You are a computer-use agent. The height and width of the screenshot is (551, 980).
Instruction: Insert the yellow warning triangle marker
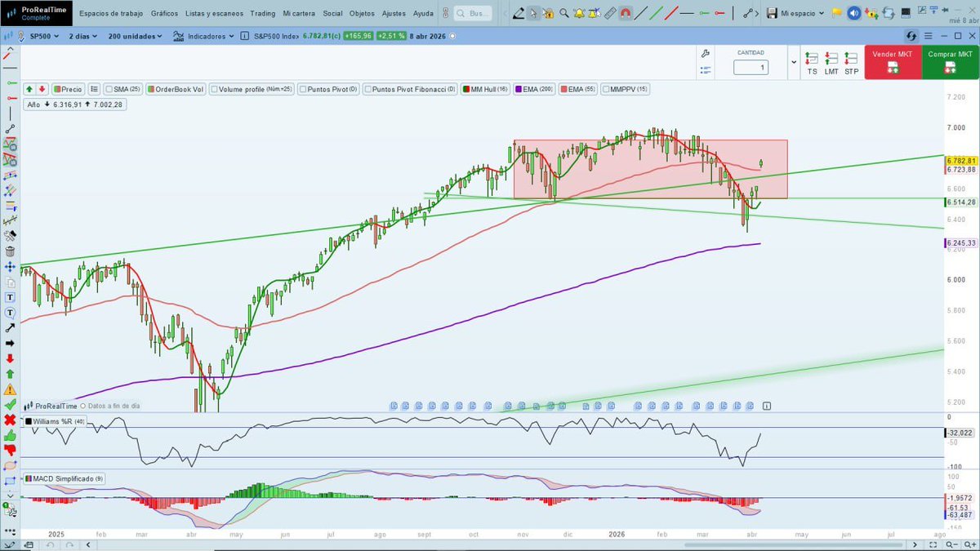pos(10,389)
